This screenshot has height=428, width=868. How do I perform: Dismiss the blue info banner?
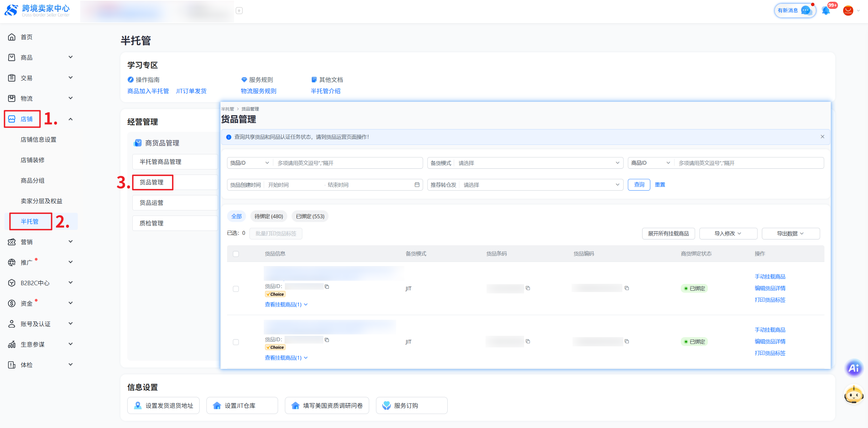(823, 137)
